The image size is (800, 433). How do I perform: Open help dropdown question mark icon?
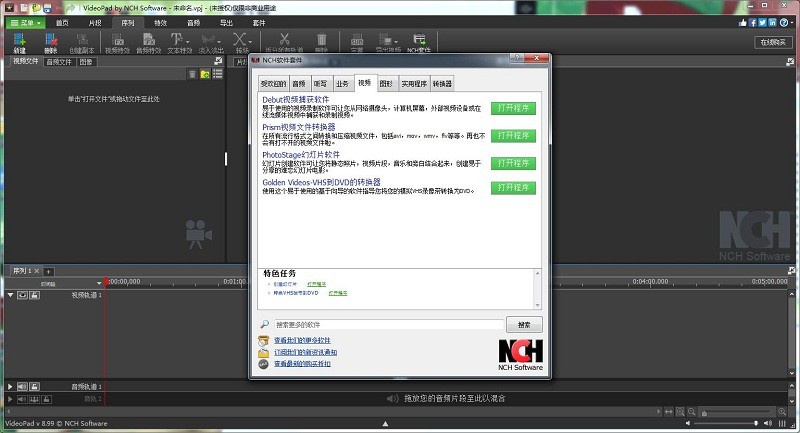(x=786, y=22)
